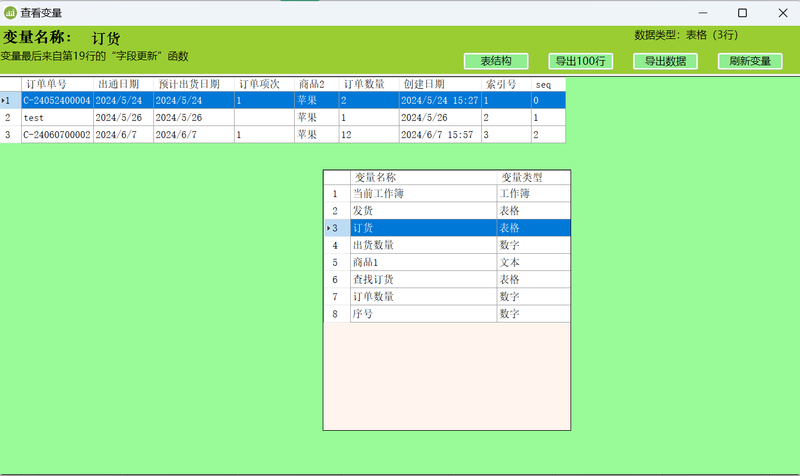Select data table row header 2
800x476 pixels.
(10, 118)
